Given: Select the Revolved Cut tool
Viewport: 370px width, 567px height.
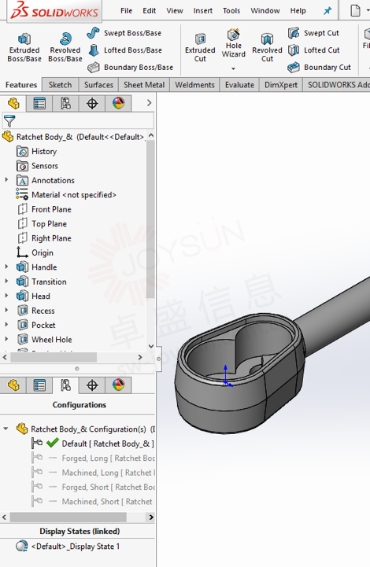Looking at the screenshot, I should coord(267,48).
